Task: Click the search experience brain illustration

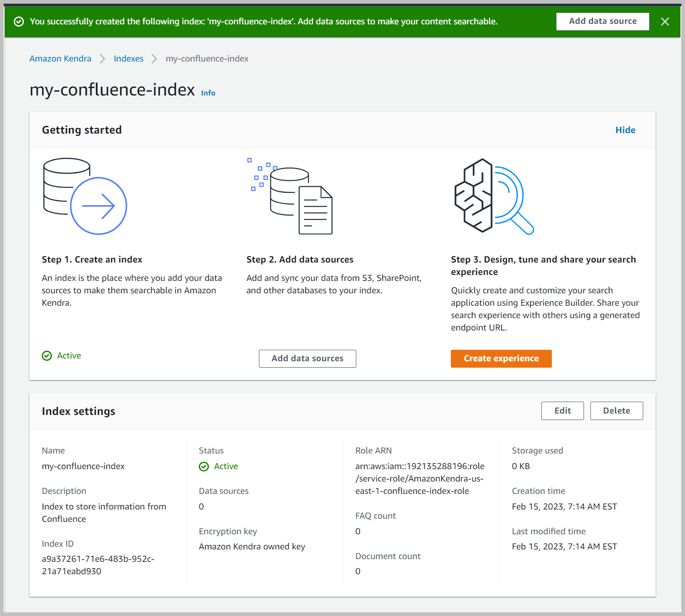Action: pos(494,196)
